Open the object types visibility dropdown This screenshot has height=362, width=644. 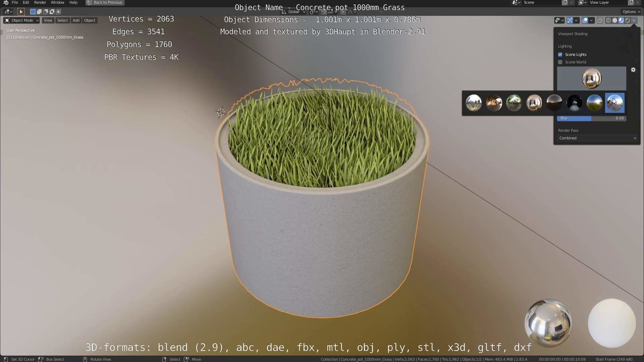coord(559,20)
